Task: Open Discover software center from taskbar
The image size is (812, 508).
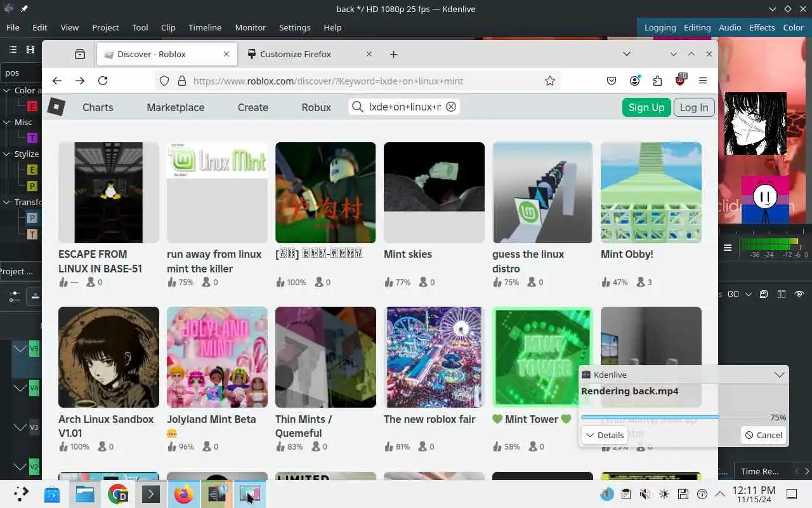Action: pos(52,493)
